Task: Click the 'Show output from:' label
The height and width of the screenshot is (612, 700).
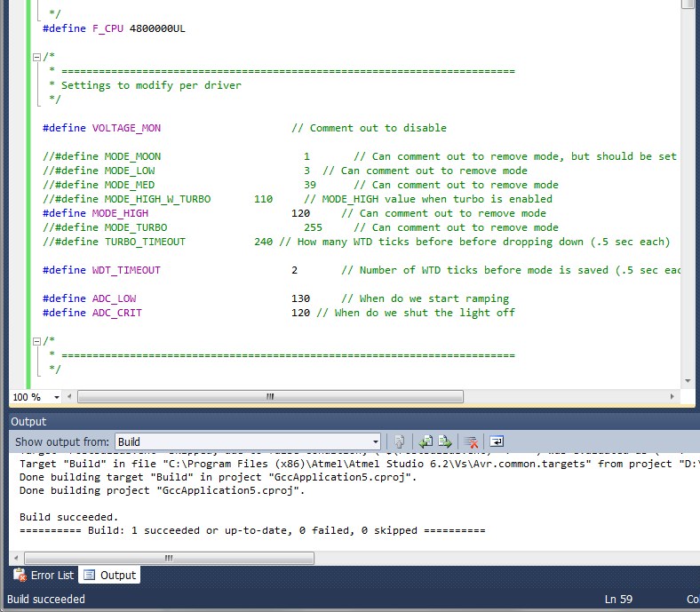Action: click(62, 442)
